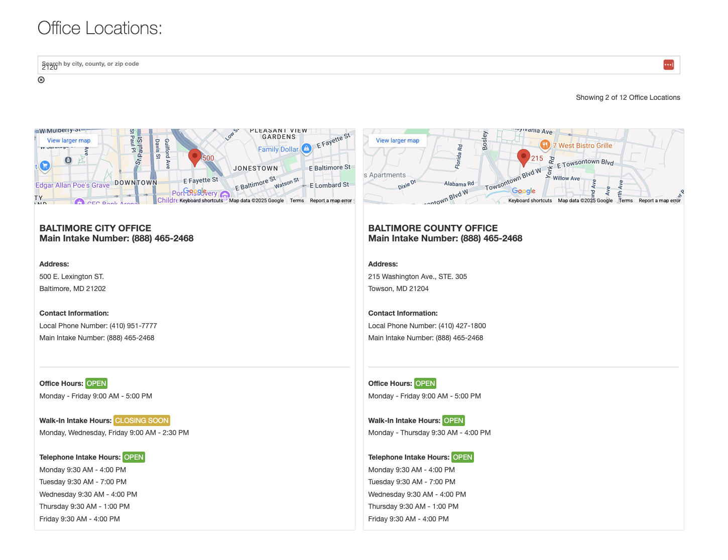Click Edgar Allan Poe's Grave map label

click(72, 185)
